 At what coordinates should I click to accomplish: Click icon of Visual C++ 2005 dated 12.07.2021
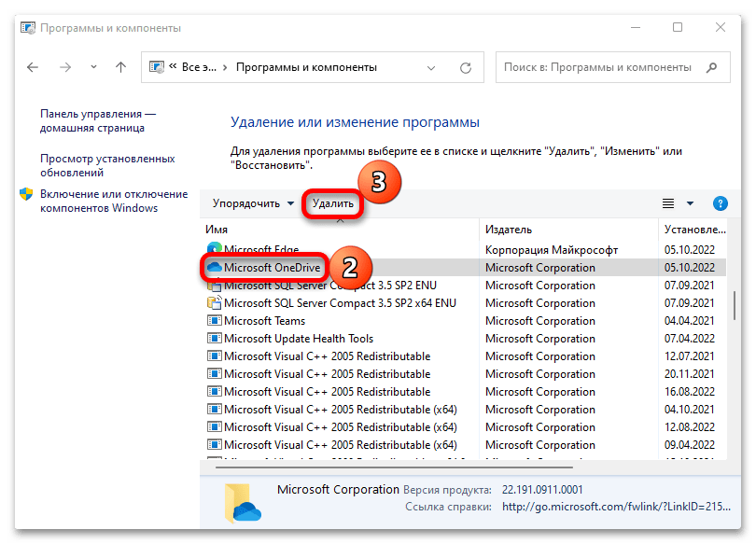click(214, 356)
